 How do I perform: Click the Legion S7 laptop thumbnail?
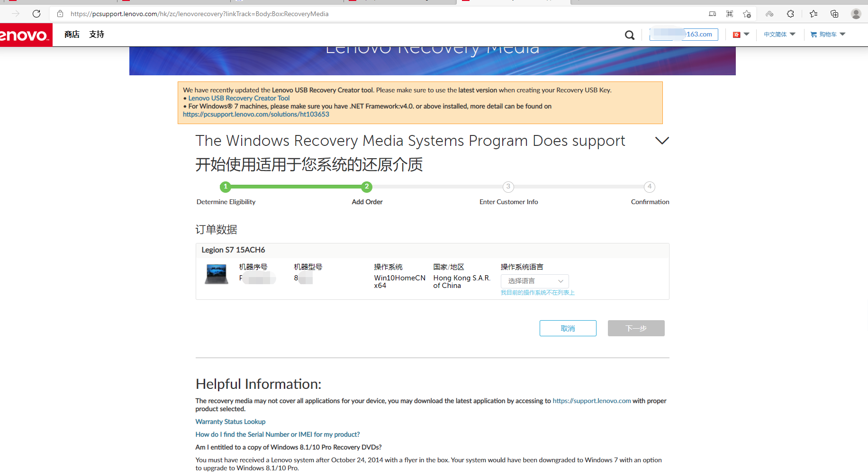click(x=217, y=274)
